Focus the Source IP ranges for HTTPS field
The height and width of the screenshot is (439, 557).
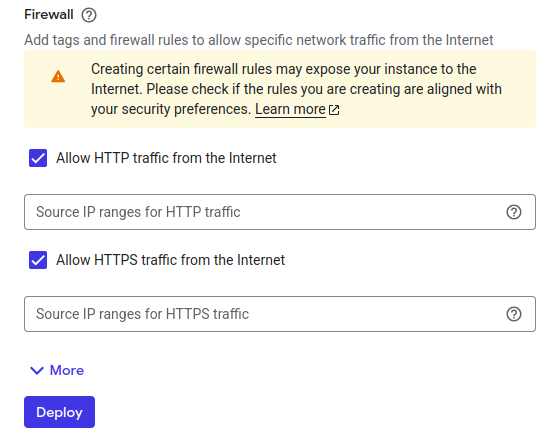[280, 314]
